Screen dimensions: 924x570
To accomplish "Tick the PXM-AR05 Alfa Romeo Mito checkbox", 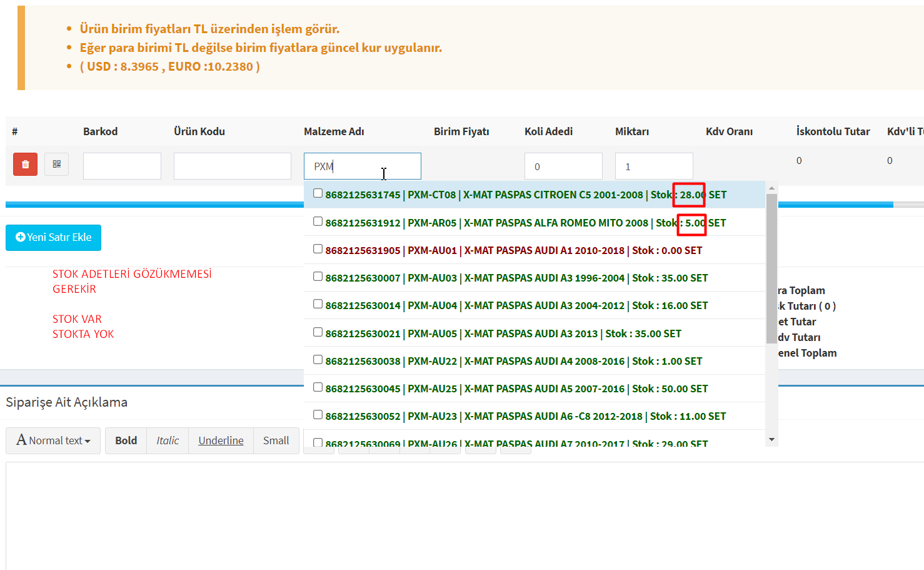I will [x=318, y=221].
